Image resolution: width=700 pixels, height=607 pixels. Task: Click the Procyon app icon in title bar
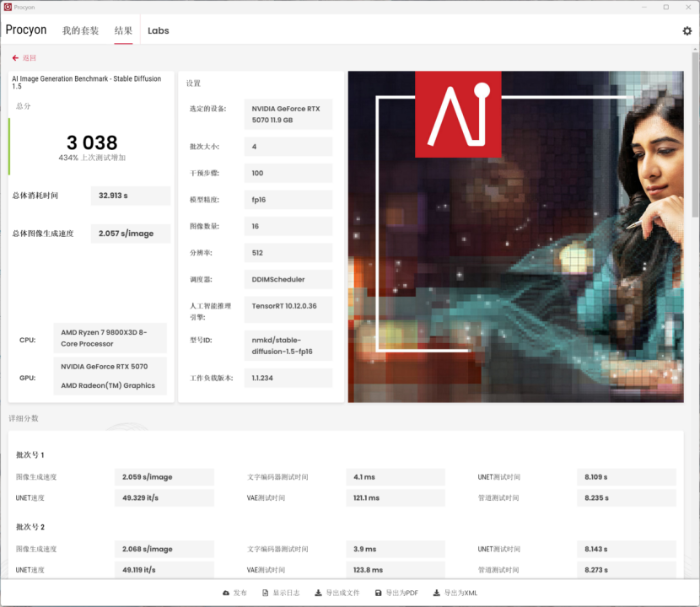pyautogui.click(x=8, y=7)
